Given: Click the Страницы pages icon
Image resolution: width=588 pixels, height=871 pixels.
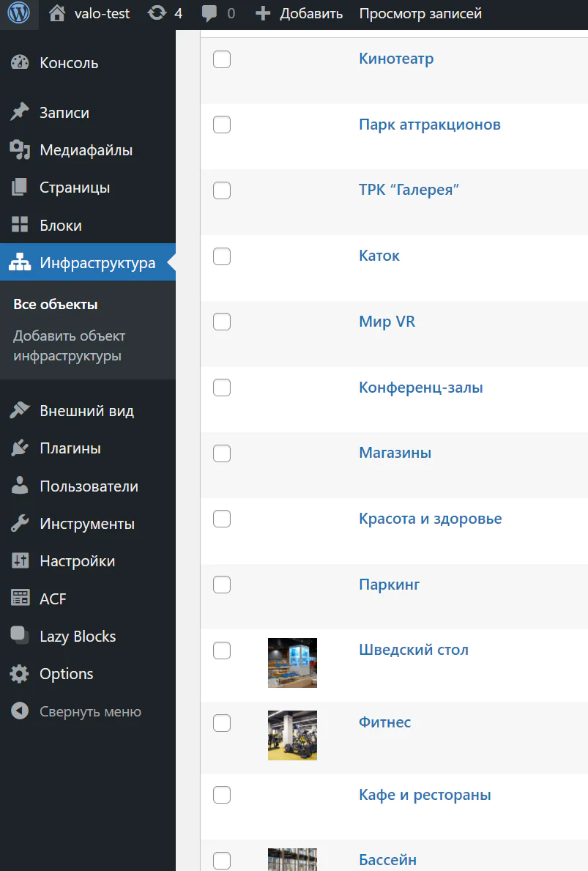Looking at the screenshot, I should click(x=20, y=188).
